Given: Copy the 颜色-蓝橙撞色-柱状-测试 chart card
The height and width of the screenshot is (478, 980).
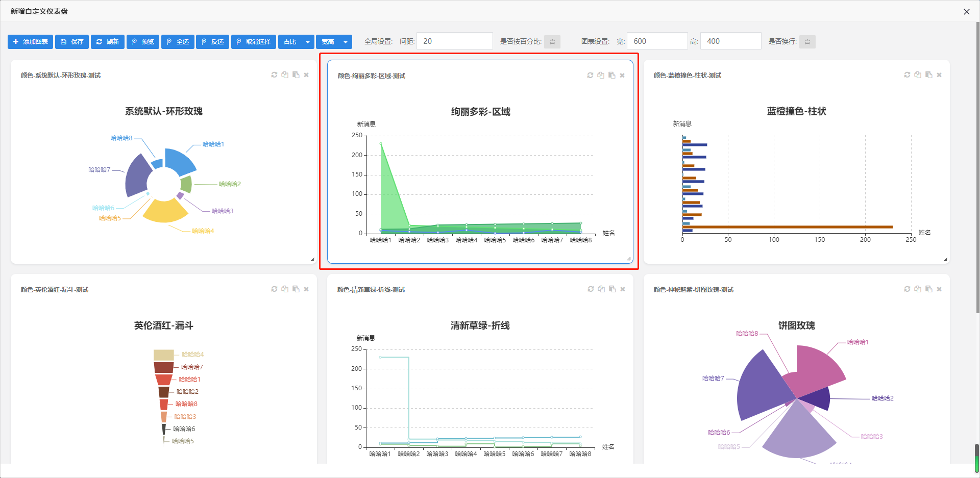Looking at the screenshot, I should coord(918,75).
